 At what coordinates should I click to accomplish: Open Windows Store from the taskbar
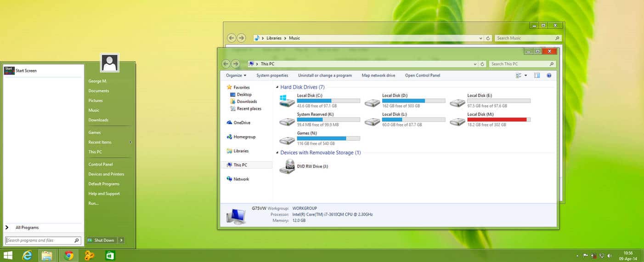110,256
